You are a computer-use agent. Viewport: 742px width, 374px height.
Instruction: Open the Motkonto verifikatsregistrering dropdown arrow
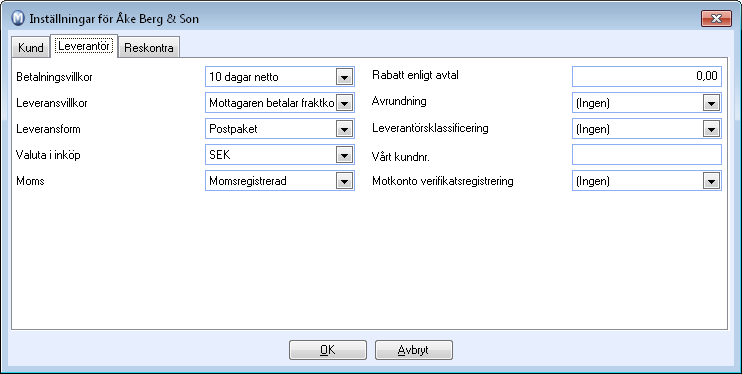[x=711, y=181]
